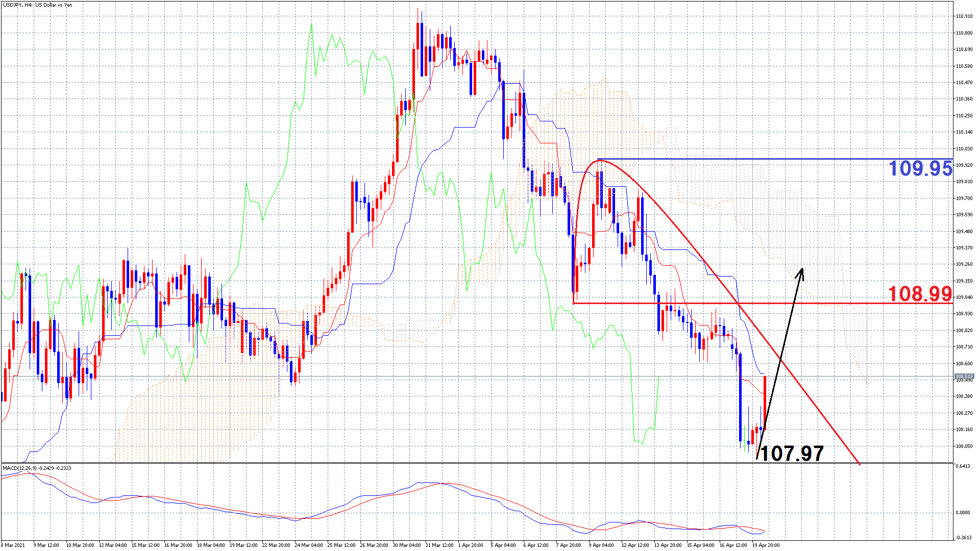Select the black 107.97 text annotation
The width and height of the screenshot is (980, 551).
792,453
